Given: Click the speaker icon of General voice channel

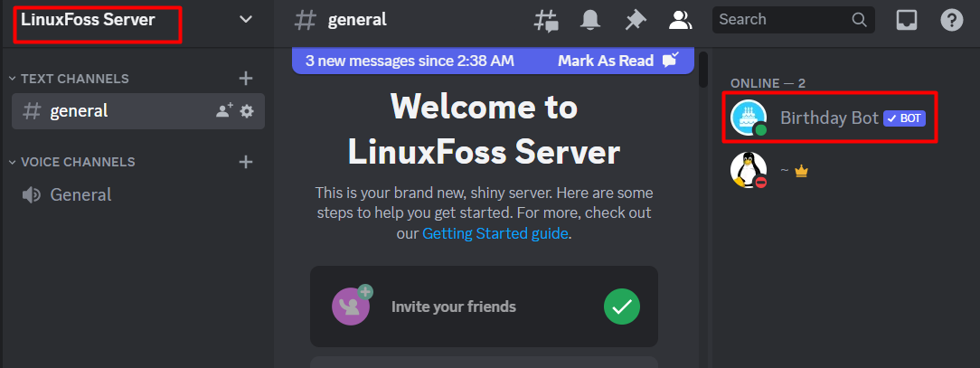Looking at the screenshot, I should click(x=32, y=195).
